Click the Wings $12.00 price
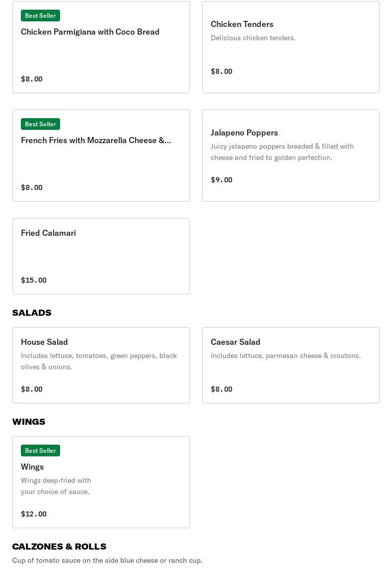 tap(34, 514)
